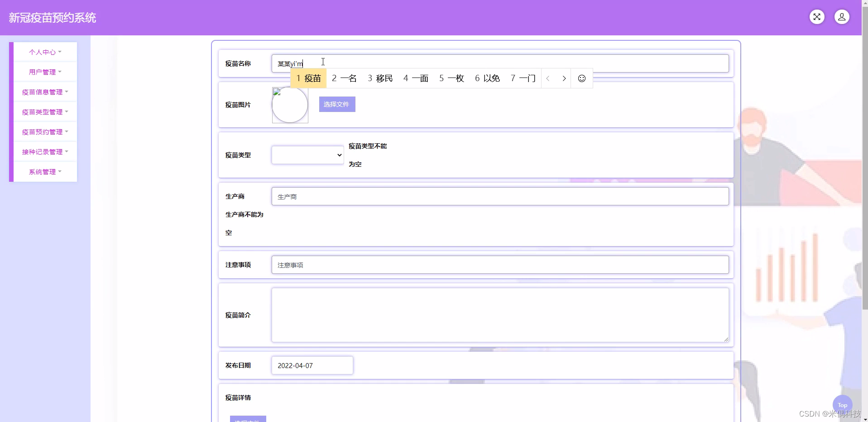Expand the 接种记录管理 sidebar menu
The height and width of the screenshot is (422, 868).
[45, 152]
